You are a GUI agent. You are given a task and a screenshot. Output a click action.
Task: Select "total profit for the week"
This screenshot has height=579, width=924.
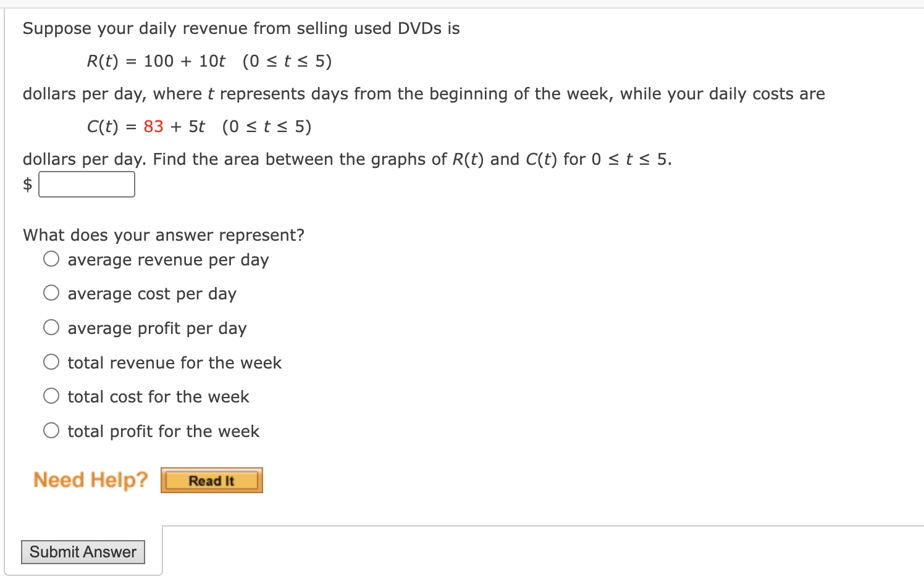tap(51, 430)
